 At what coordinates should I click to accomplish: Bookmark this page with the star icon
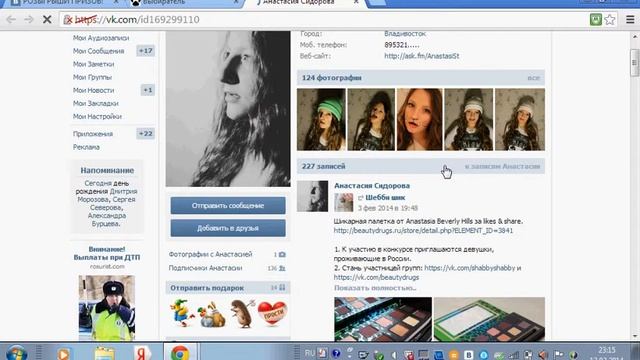tap(610, 20)
